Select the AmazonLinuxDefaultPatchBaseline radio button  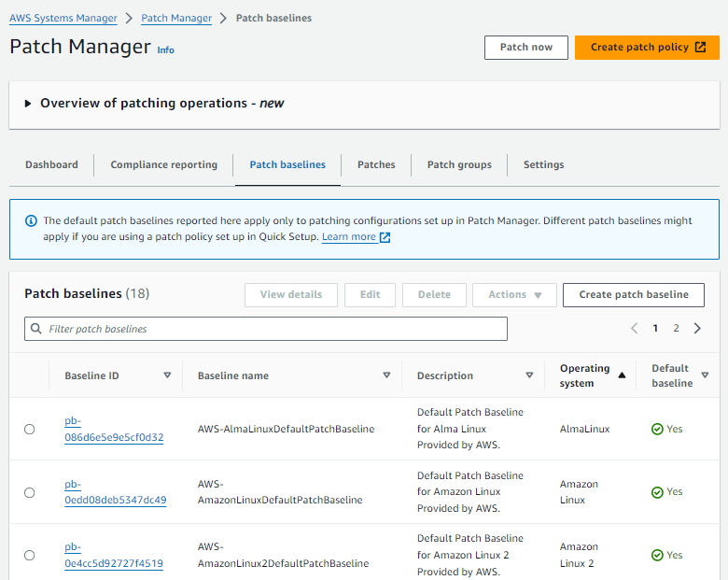pos(30,492)
